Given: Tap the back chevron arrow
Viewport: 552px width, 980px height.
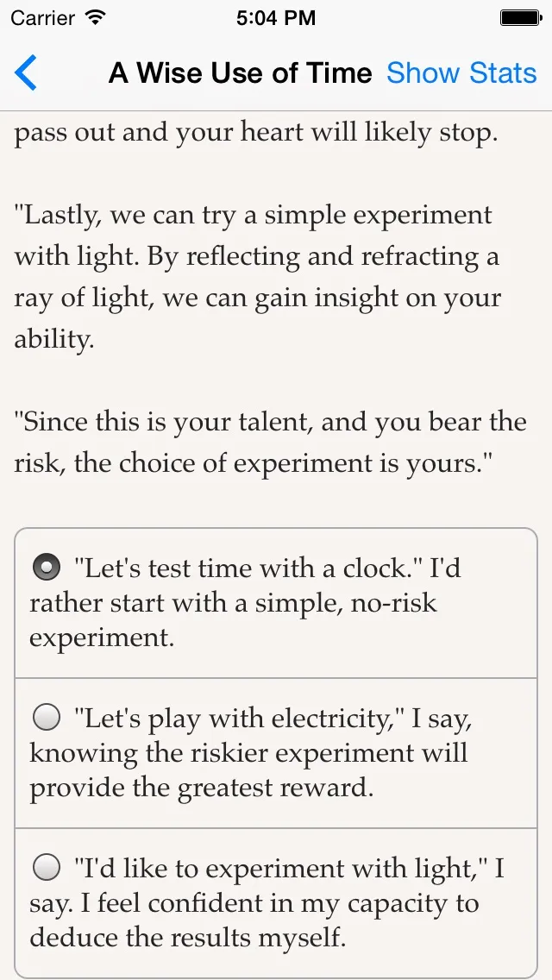Looking at the screenshot, I should [x=27, y=72].
